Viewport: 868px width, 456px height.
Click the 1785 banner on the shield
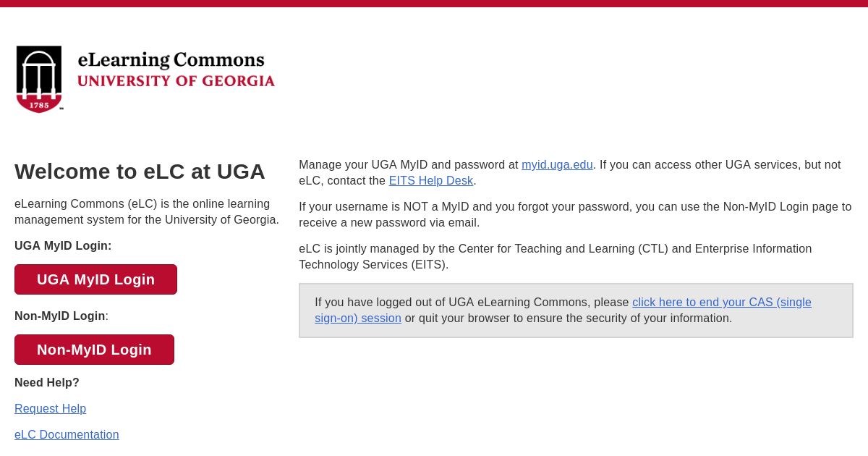(x=39, y=106)
